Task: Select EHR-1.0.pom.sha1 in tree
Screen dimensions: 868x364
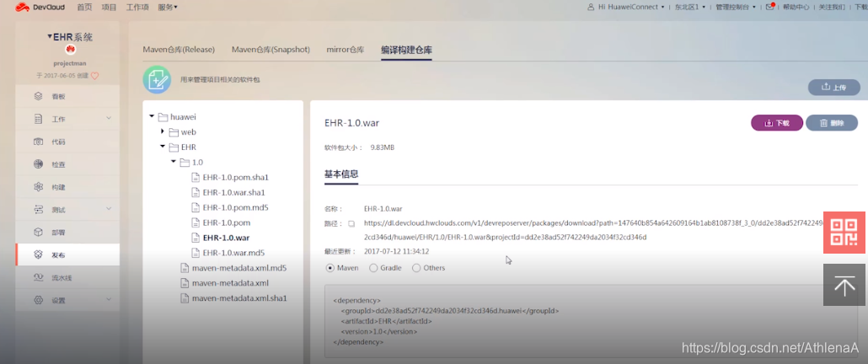Action: tap(235, 178)
